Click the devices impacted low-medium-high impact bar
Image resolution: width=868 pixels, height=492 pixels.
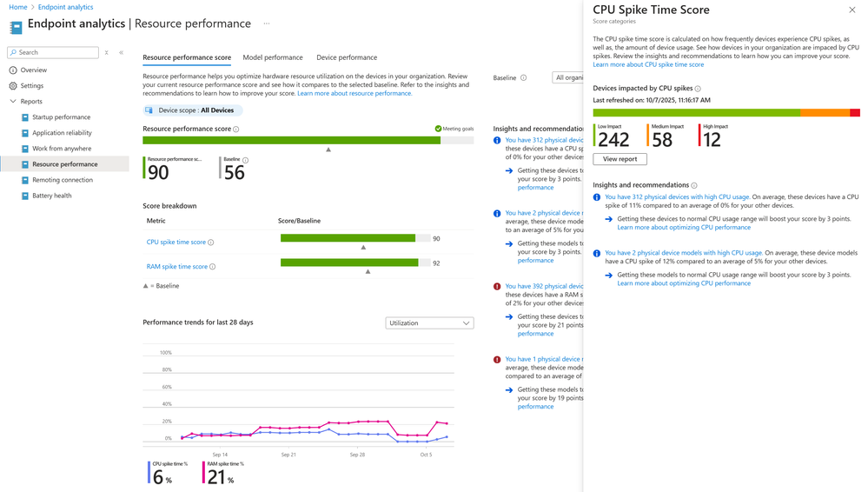726,113
